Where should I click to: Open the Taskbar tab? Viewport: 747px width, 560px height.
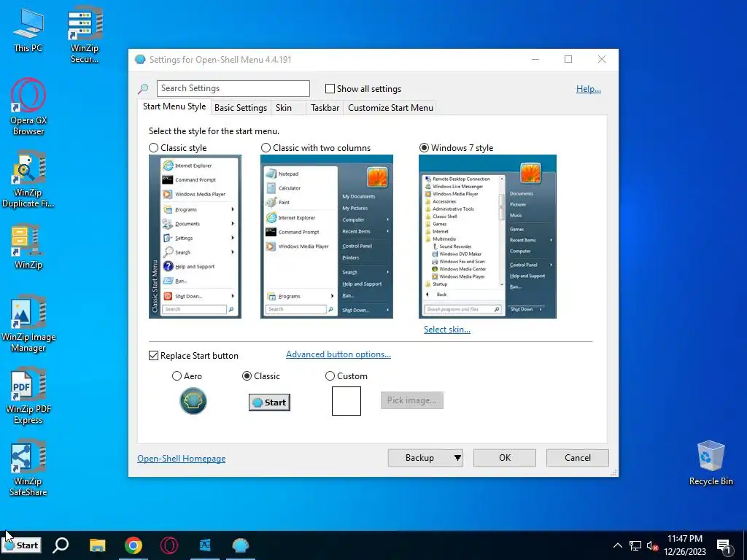point(325,108)
